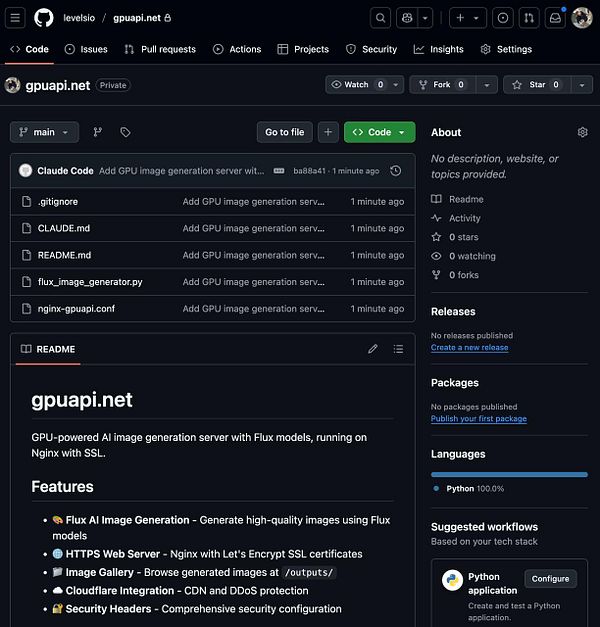Switch to the Actions tab
The image size is (600, 627).
point(237,49)
